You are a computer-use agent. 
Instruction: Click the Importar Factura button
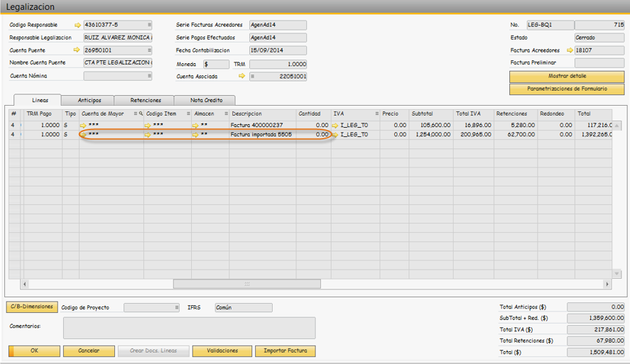coord(286,351)
